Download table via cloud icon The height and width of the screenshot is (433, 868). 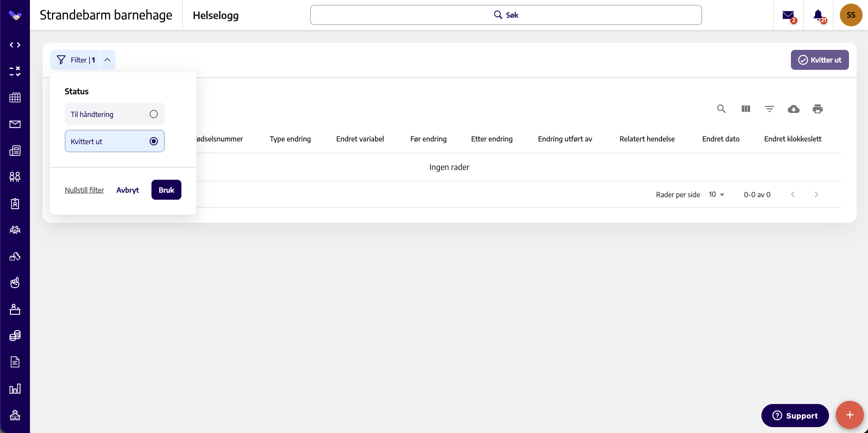(794, 109)
